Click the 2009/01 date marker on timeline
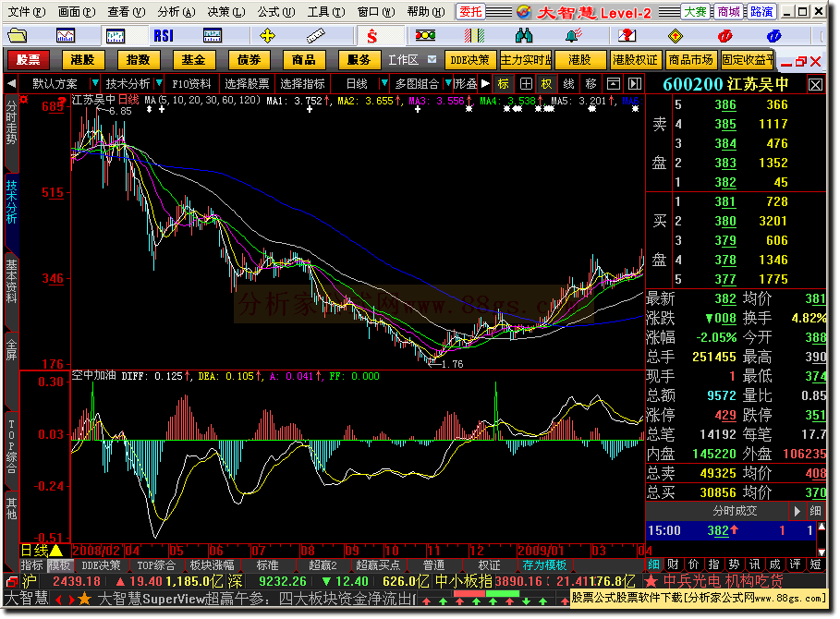Viewport: 840px width, 619px height. tap(541, 551)
